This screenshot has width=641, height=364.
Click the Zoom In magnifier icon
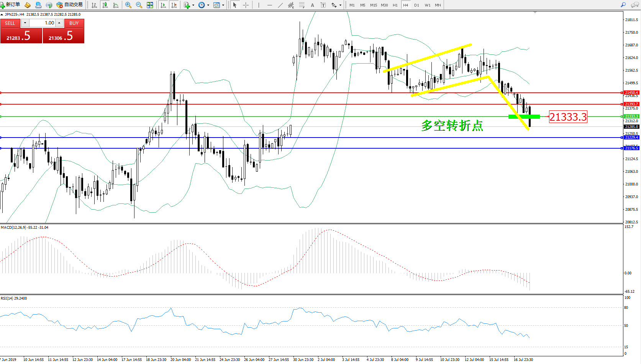point(128,5)
